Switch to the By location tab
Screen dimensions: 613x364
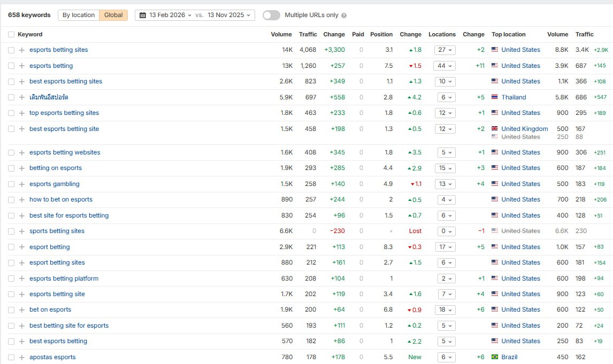tap(79, 15)
